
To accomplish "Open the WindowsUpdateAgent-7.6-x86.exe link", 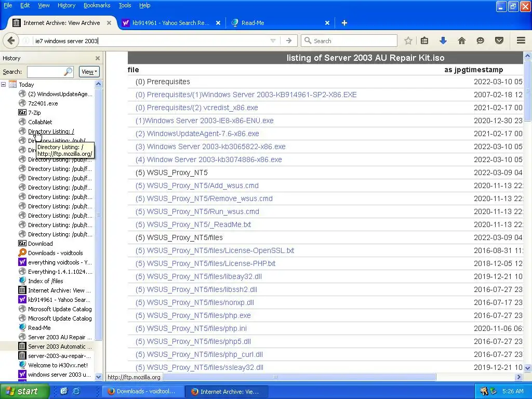I will click(197, 134).
